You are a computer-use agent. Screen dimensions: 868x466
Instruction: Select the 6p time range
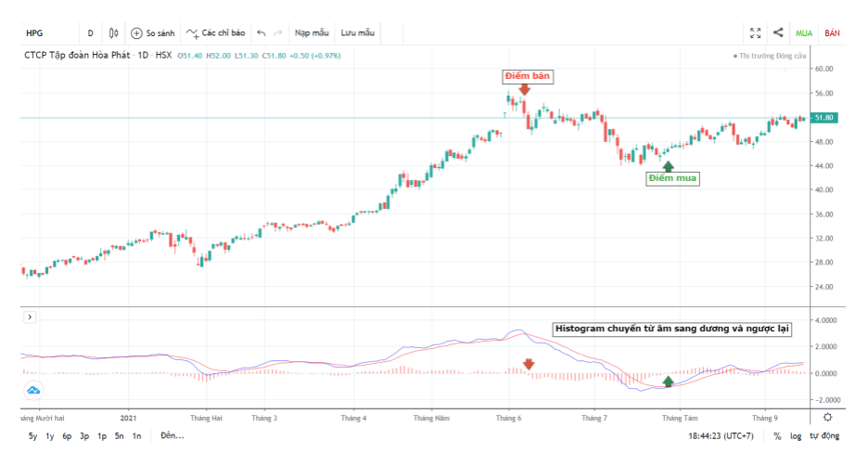click(67, 436)
